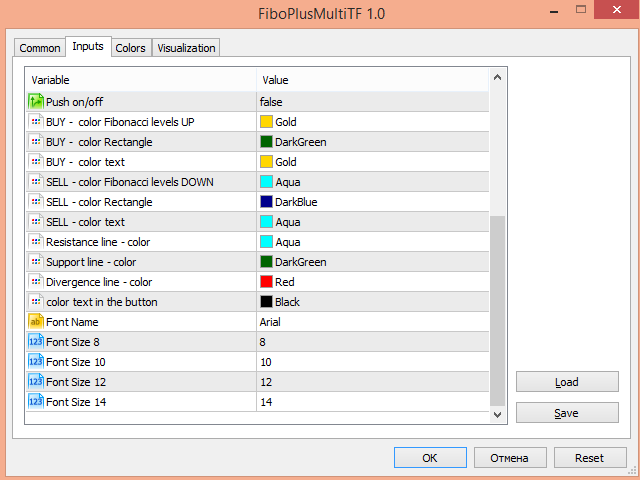Pick the Aqua swatch for Resistance line
Screen dimensions: 640x480
pyautogui.click(x=267, y=242)
